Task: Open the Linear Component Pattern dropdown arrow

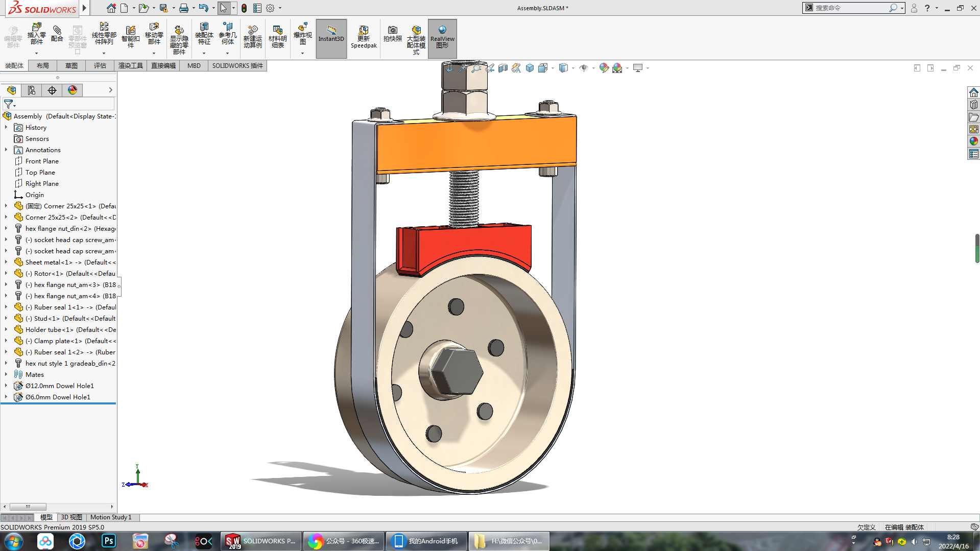Action: click(104, 53)
